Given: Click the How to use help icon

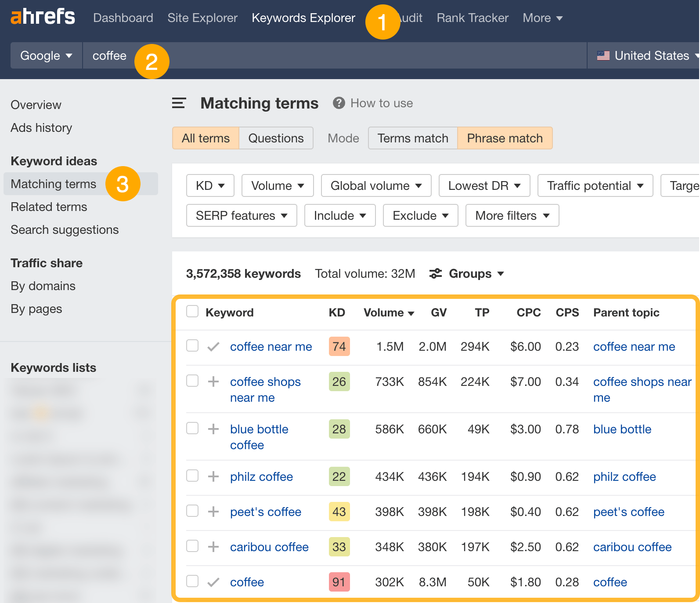Looking at the screenshot, I should [339, 103].
